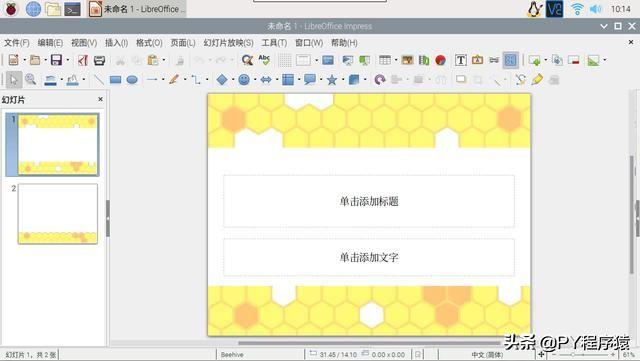The width and height of the screenshot is (640, 361).
Task: Click the 单击添加标题 title placeholder
Action: tap(369, 201)
